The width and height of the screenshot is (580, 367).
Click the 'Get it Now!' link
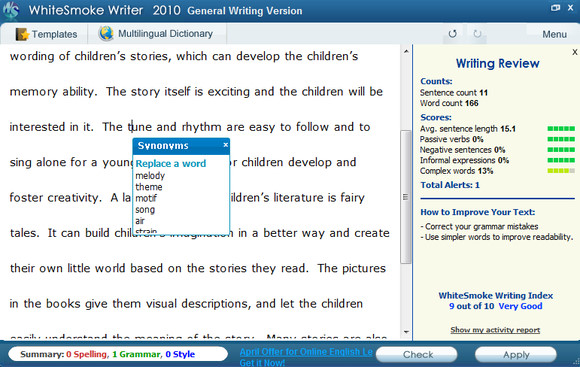tap(262, 363)
